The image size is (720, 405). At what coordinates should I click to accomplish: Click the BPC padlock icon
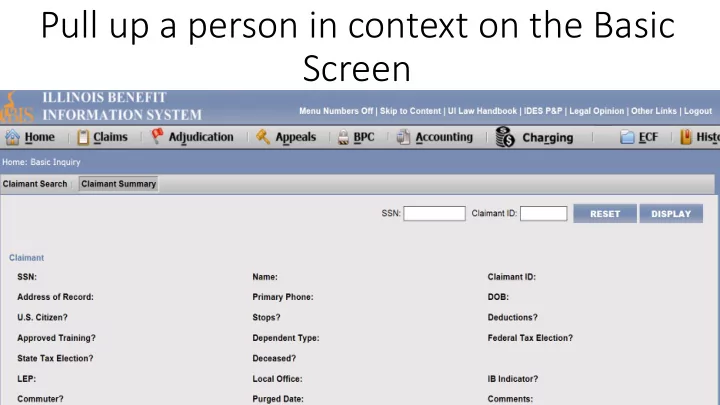coord(343,137)
